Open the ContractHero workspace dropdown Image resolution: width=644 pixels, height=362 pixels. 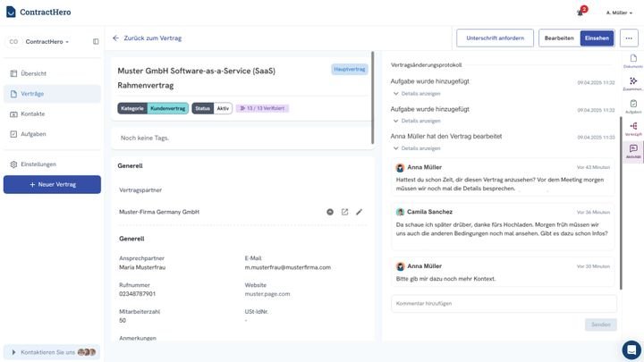point(47,41)
